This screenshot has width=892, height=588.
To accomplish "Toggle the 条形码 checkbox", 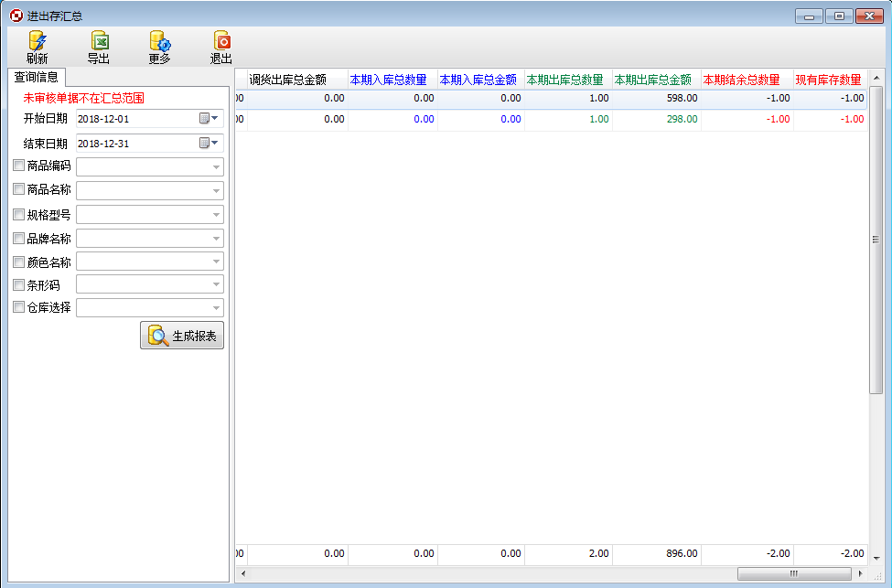I will [x=19, y=284].
